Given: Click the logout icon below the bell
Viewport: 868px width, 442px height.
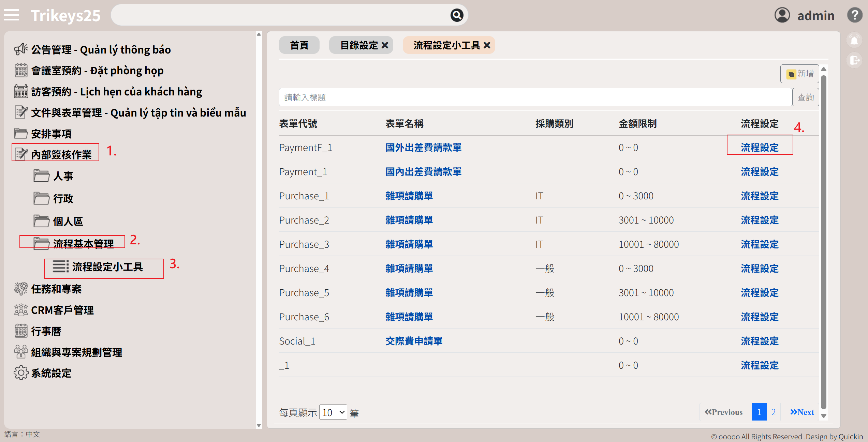Looking at the screenshot, I should (854, 61).
